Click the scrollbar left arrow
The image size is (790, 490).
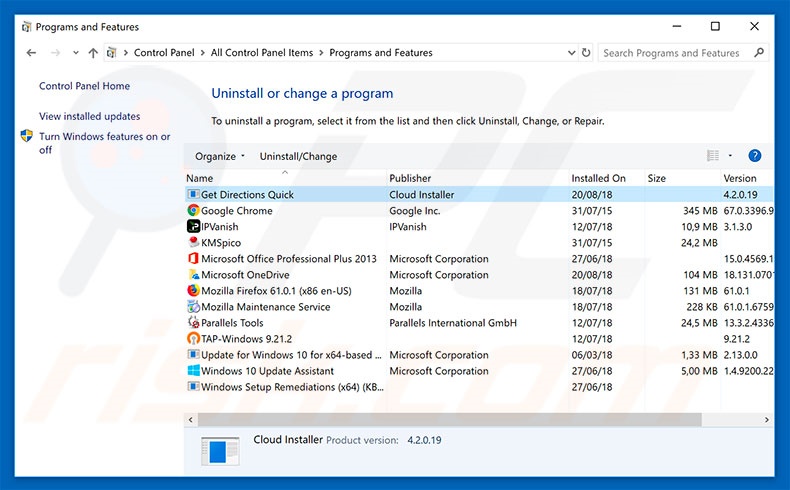pos(190,419)
